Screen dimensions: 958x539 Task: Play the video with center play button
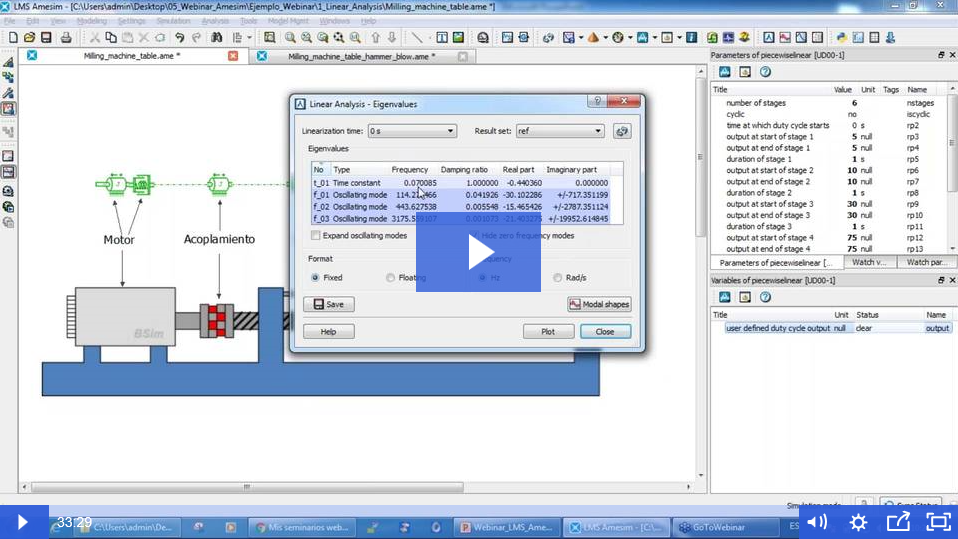[478, 252]
